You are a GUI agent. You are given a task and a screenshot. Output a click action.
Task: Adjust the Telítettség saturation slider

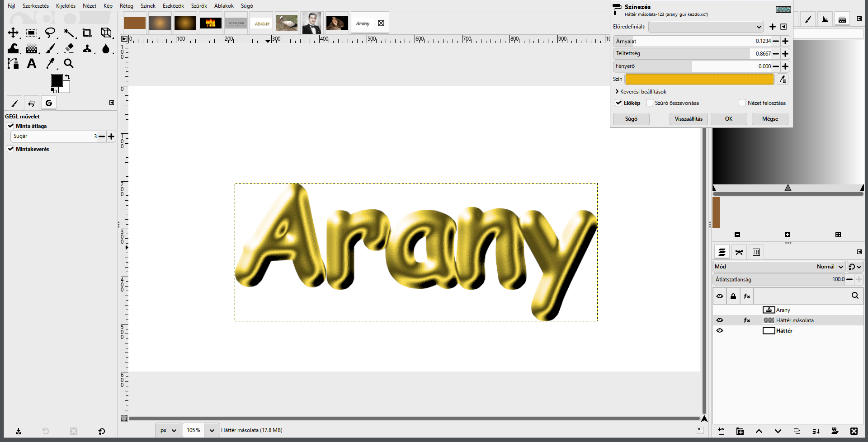click(x=692, y=53)
